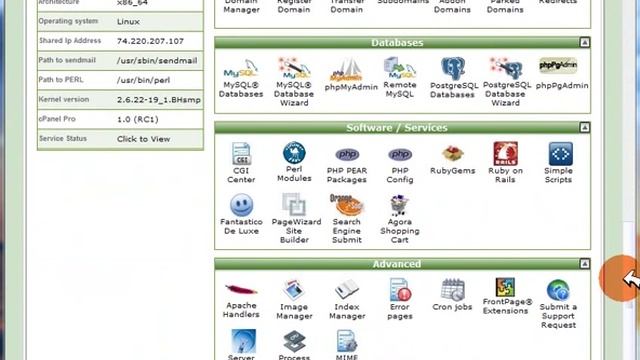Open Apache Handlers
Image resolution: width=640 pixels, height=360 pixels.
241,300
